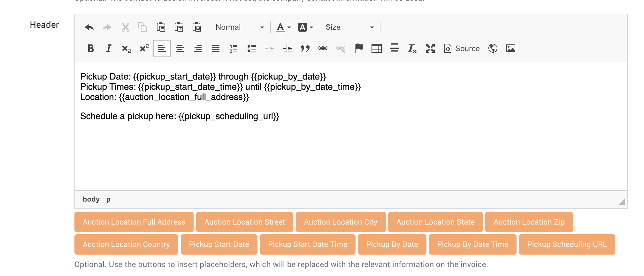Open the Normal paragraph format dropdown
Image resolution: width=644 pixels, height=276 pixels.
[x=240, y=27]
